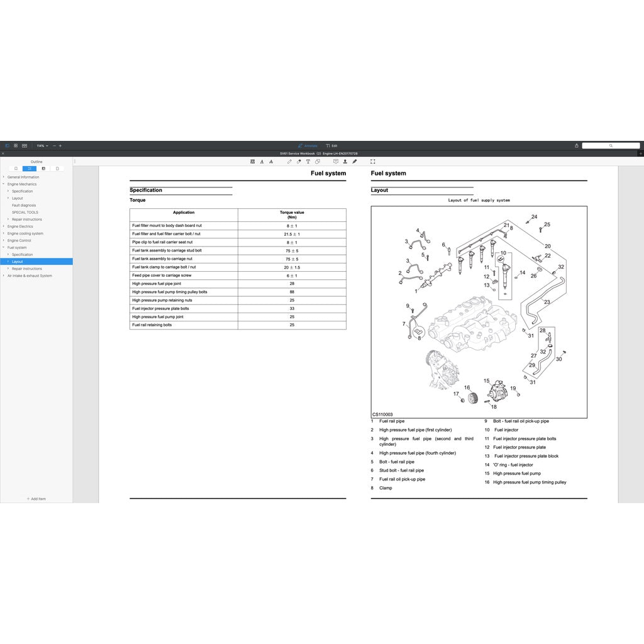Click inside the search field
Image resolution: width=644 pixels, height=644 pixels.
point(611,145)
